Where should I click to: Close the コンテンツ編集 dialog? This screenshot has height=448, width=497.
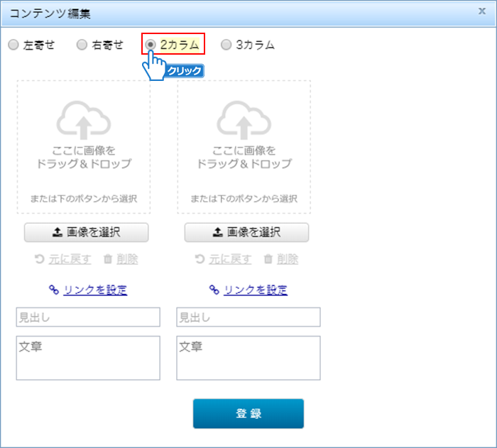pos(483,11)
